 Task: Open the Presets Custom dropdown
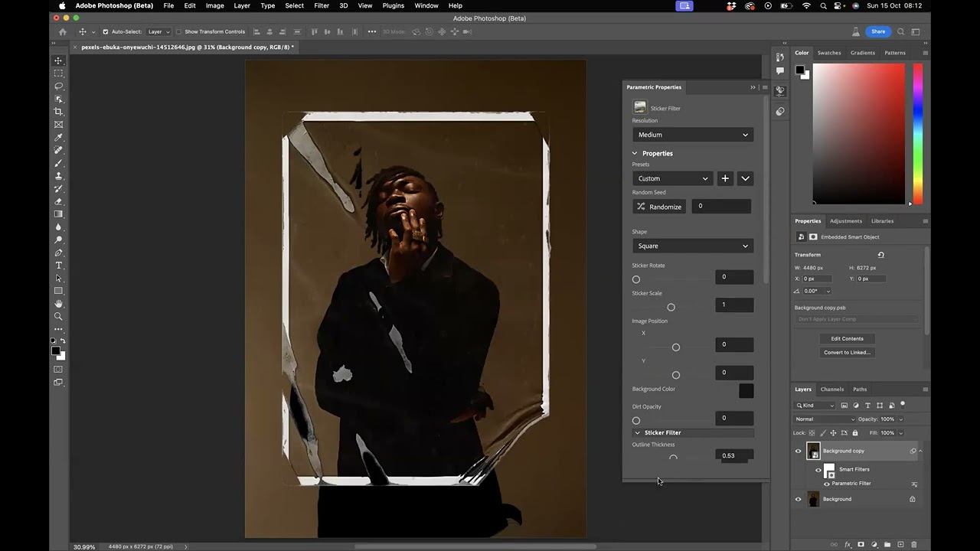(x=673, y=178)
